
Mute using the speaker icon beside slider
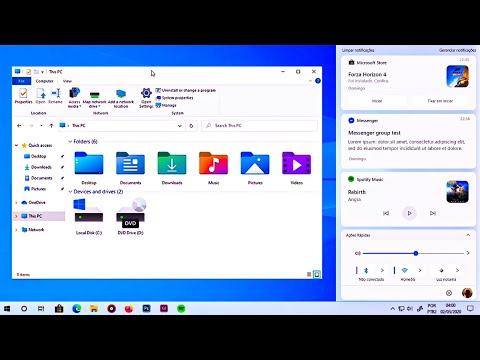[357, 253]
